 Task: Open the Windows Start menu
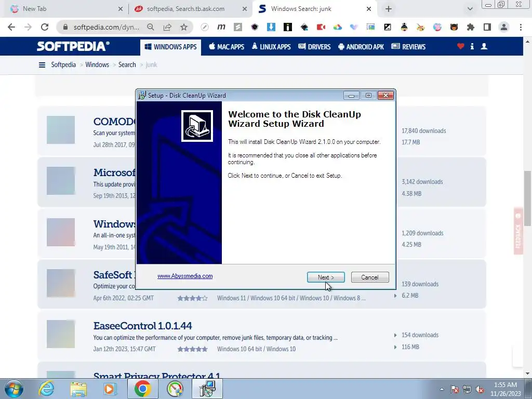click(14, 389)
